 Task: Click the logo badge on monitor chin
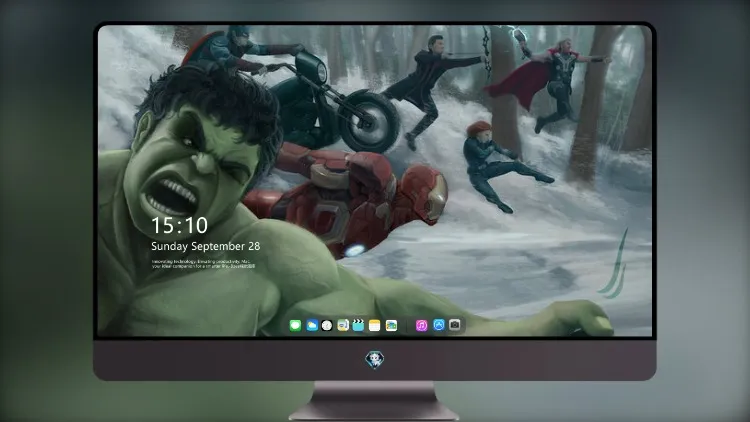point(375,359)
